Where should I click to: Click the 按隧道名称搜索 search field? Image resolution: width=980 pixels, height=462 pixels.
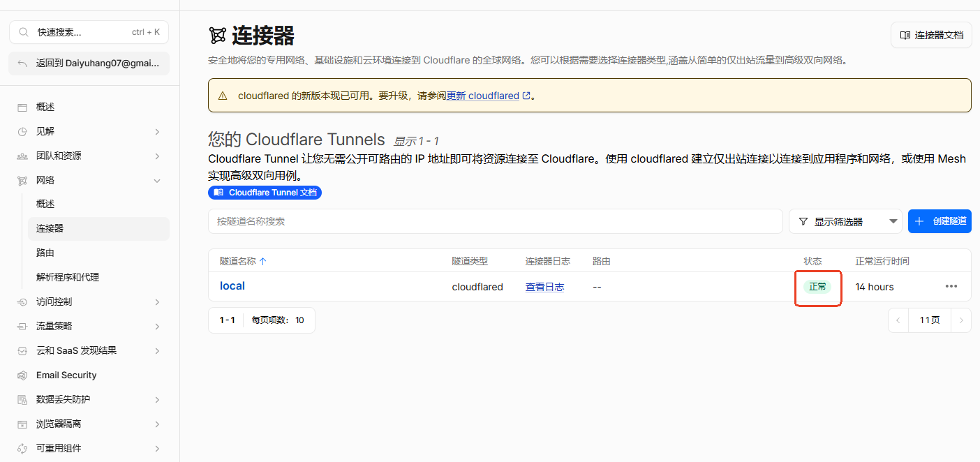(495, 221)
